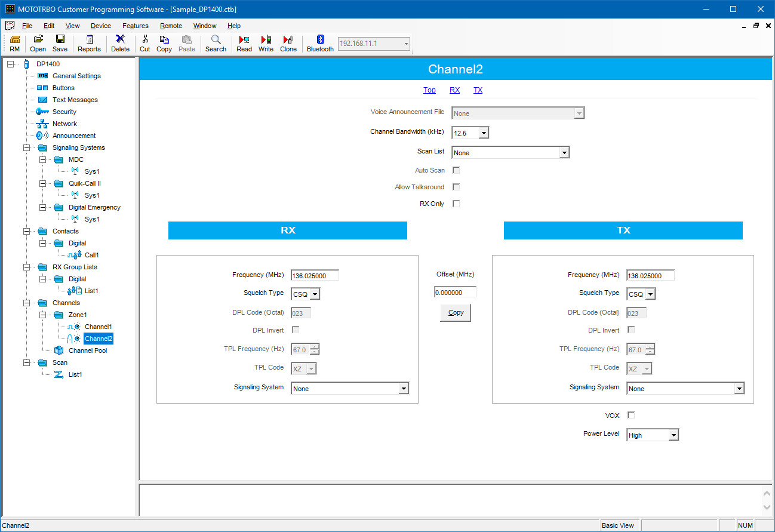Click the Write radio toolbar icon

tap(266, 44)
